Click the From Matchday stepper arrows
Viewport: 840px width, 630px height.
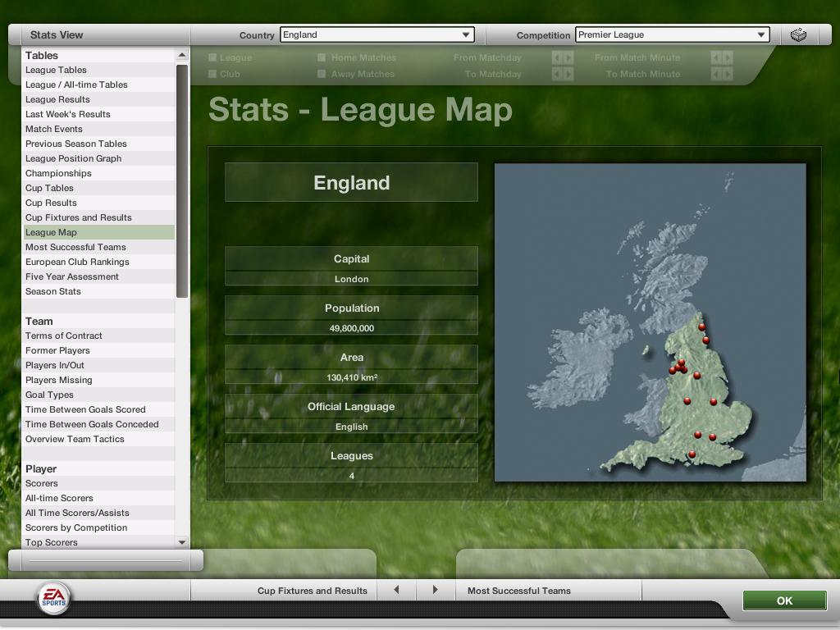pos(562,57)
